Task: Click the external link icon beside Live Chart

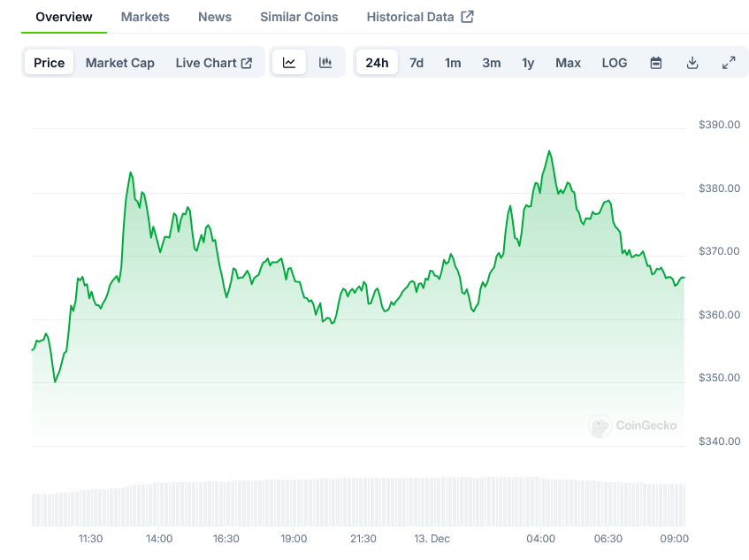Action: tap(247, 63)
